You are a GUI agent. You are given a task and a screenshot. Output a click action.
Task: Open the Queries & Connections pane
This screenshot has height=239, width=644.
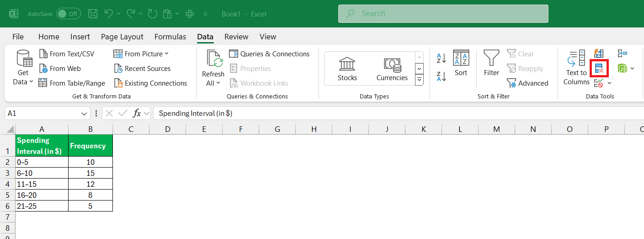269,54
